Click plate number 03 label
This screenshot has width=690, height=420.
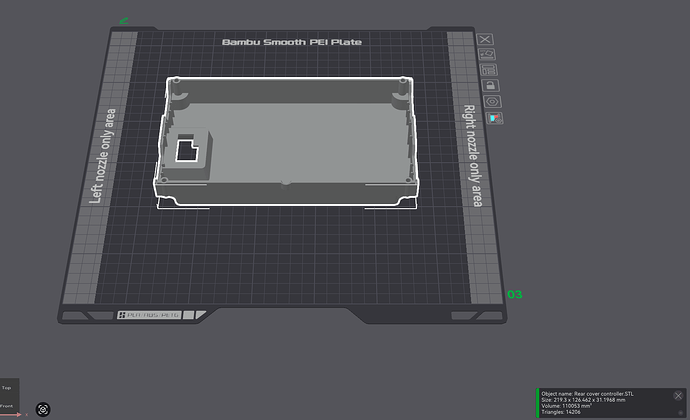click(x=515, y=294)
